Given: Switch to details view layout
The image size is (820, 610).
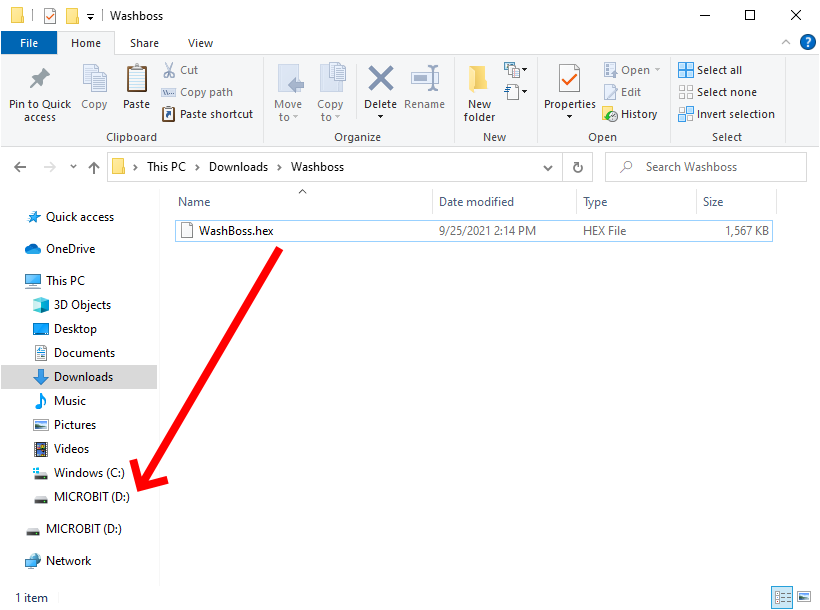Looking at the screenshot, I should pos(782,597).
